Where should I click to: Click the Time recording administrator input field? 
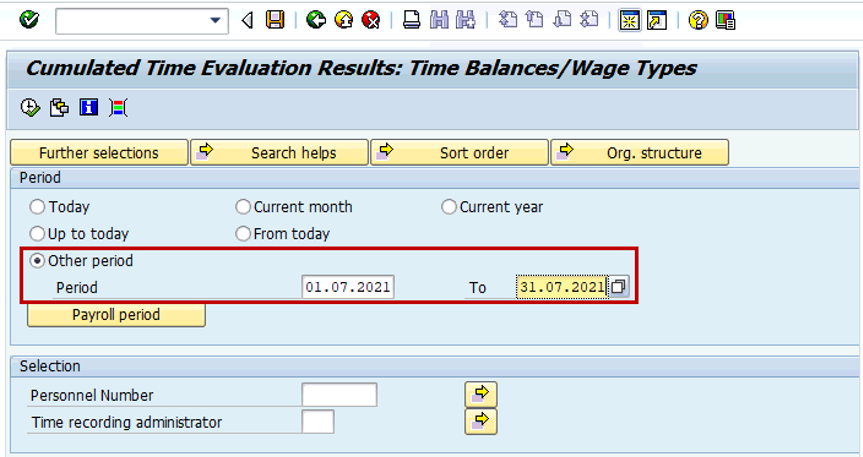(x=318, y=422)
